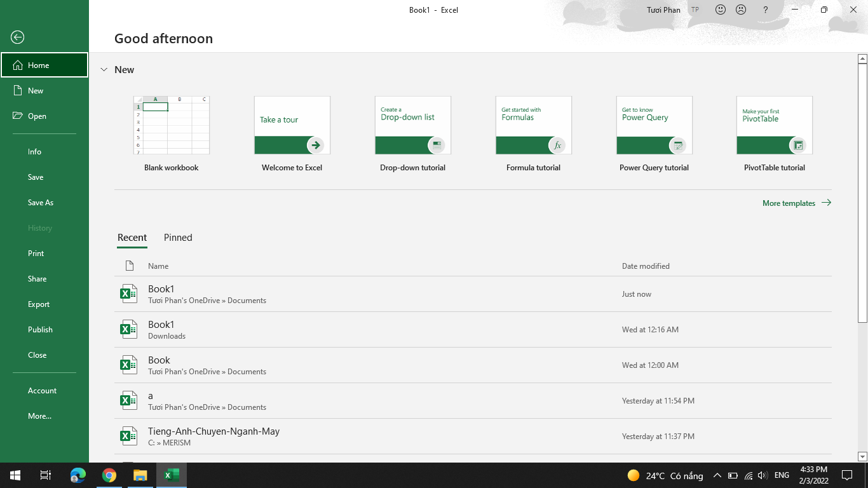Screen dimensions: 868x488
Task: Click the vertical scrollbar thumb
Action: point(862,193)
